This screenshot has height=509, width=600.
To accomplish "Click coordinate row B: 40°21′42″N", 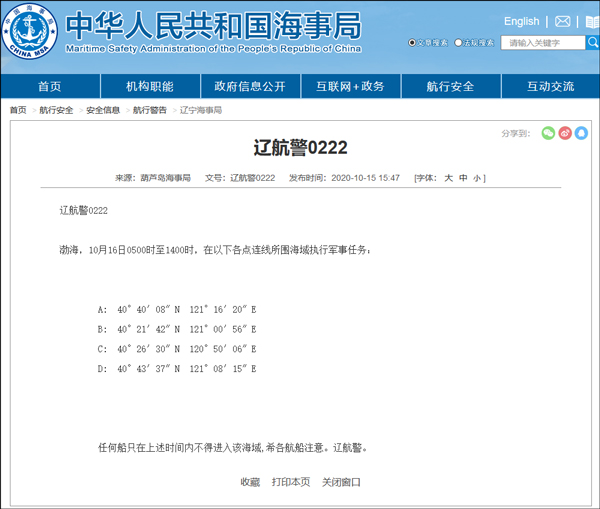I will tap(177, 329).
